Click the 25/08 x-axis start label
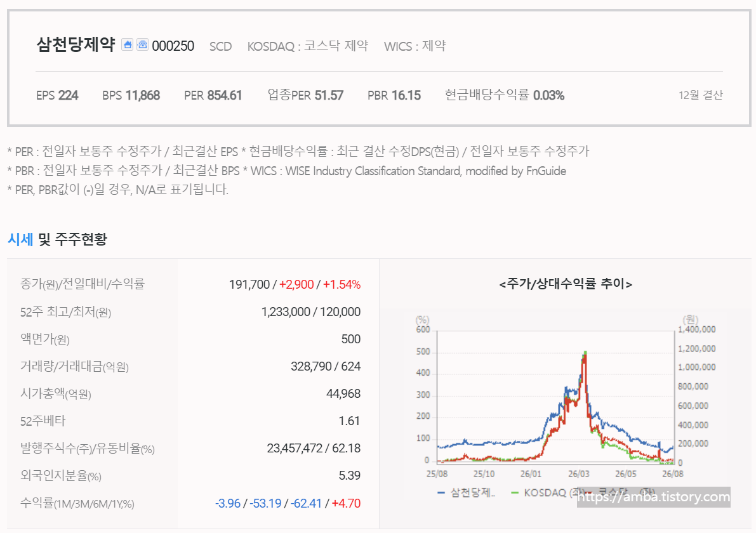 click(437, 474)
